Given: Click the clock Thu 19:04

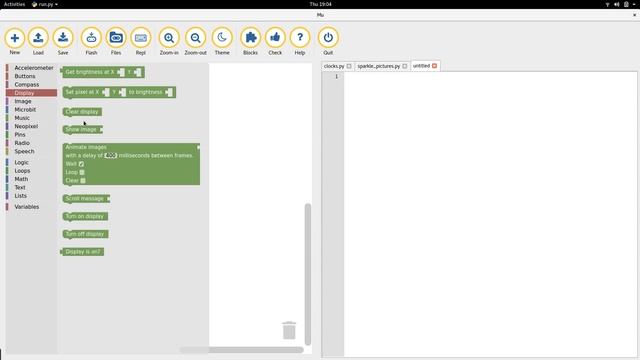Looking at the screenshot, I should (x=320, y=4).
